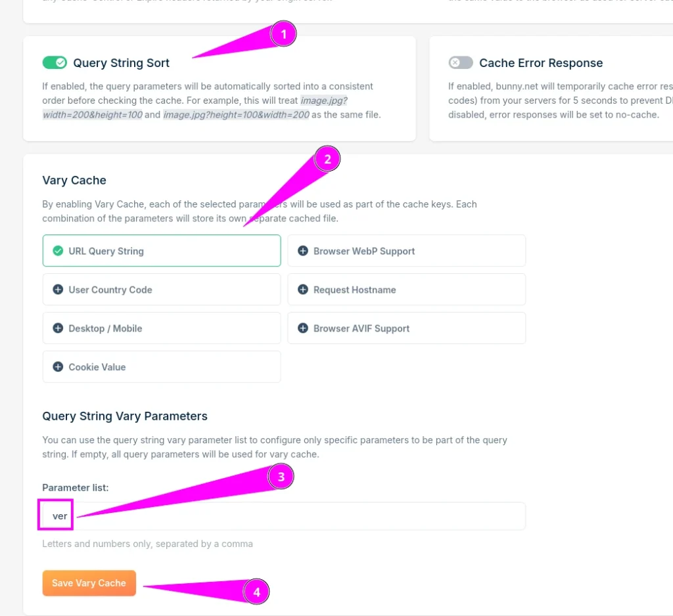Add User Country Code via its plus icon
Image resolution: width=673 pixels, height=616 pixels.
coord(58,289)
